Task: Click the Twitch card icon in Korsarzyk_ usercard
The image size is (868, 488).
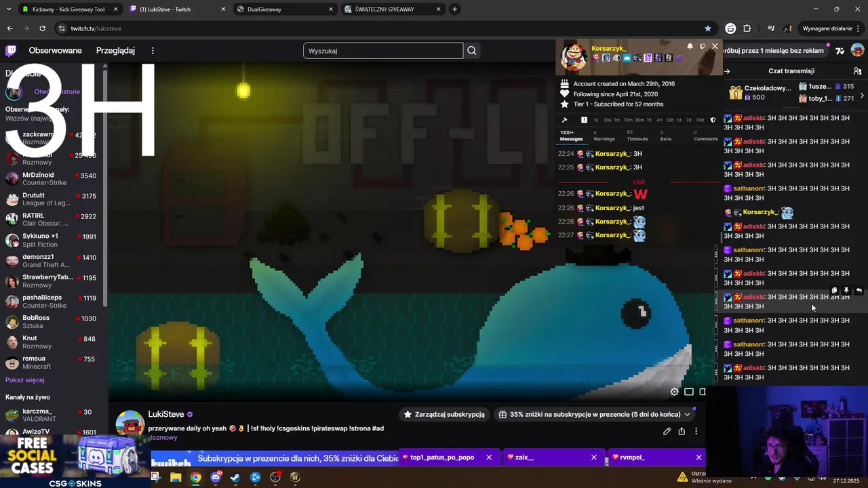Action: [x=703, y=46]
